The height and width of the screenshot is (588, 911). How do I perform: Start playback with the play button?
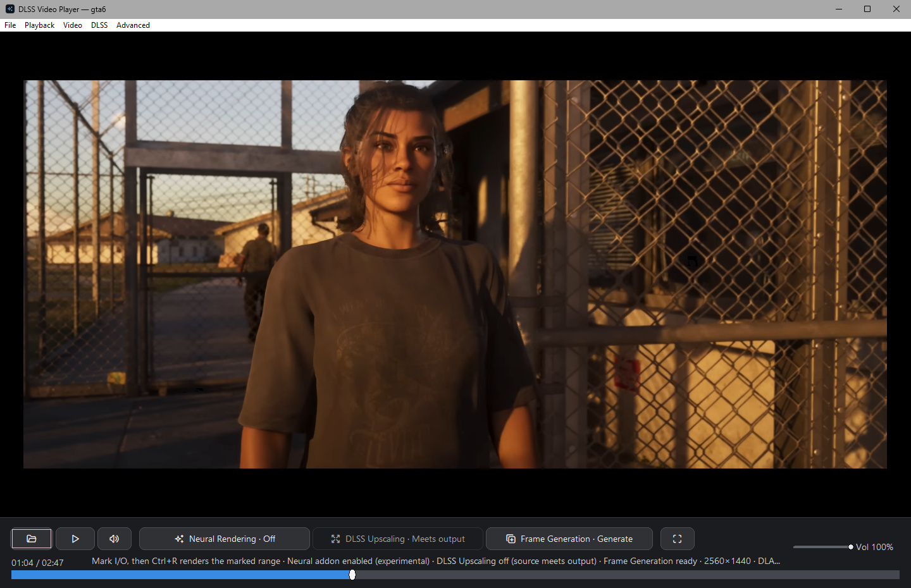click(x=75, y=539)
